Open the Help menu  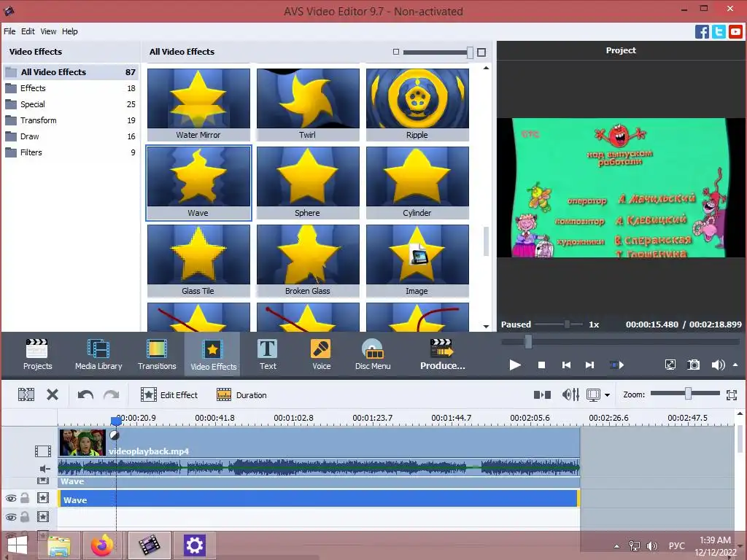coord(69,31)
